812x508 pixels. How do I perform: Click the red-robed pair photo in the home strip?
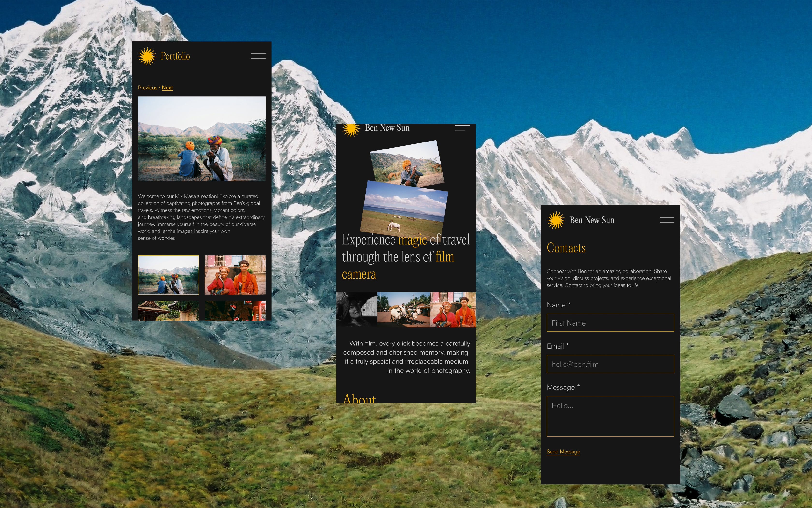[x=453, y=309]
